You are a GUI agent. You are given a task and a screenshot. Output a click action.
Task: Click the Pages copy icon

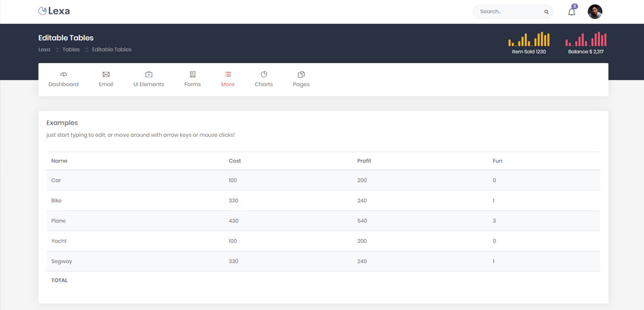pyautogui.click(x=301, y=74)
